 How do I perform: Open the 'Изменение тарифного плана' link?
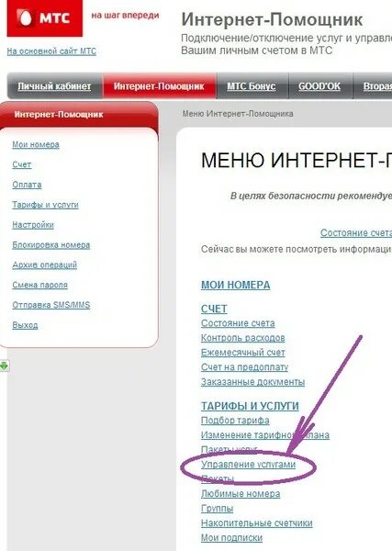coord(265,435)
